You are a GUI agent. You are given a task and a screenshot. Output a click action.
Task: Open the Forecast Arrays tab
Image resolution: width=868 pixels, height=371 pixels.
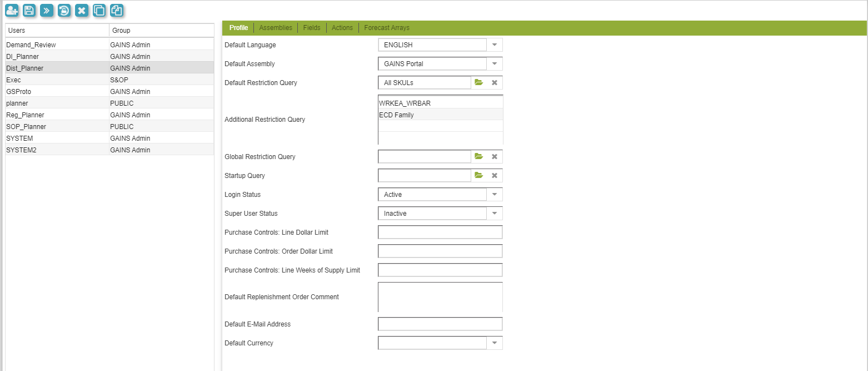[386, 28]
